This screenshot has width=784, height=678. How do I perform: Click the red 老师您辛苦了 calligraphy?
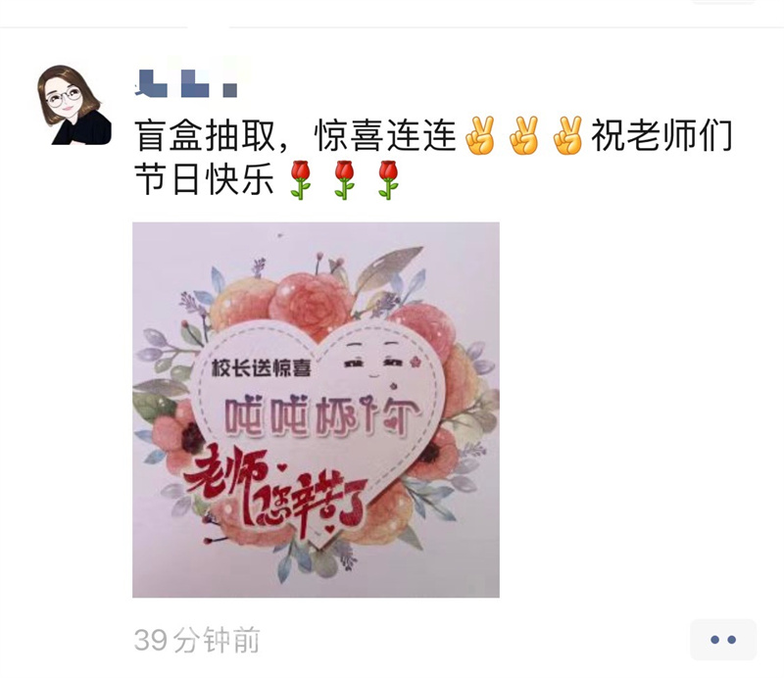(x=275, y=493)
